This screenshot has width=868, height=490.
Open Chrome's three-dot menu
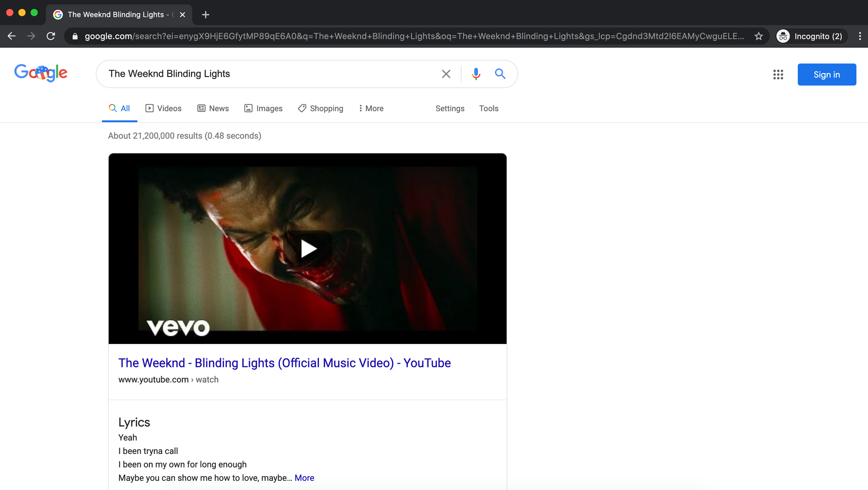pos(860,36)
